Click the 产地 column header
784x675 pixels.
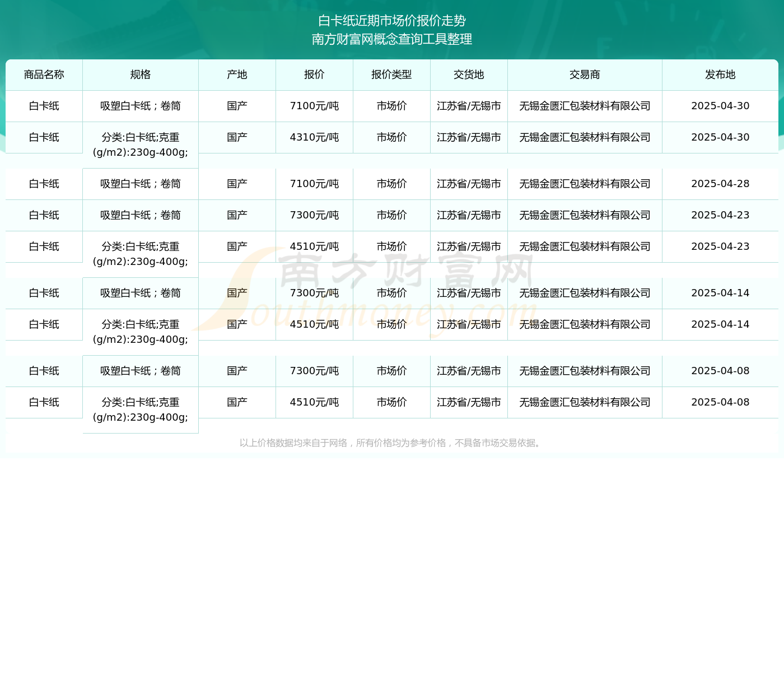237,75
